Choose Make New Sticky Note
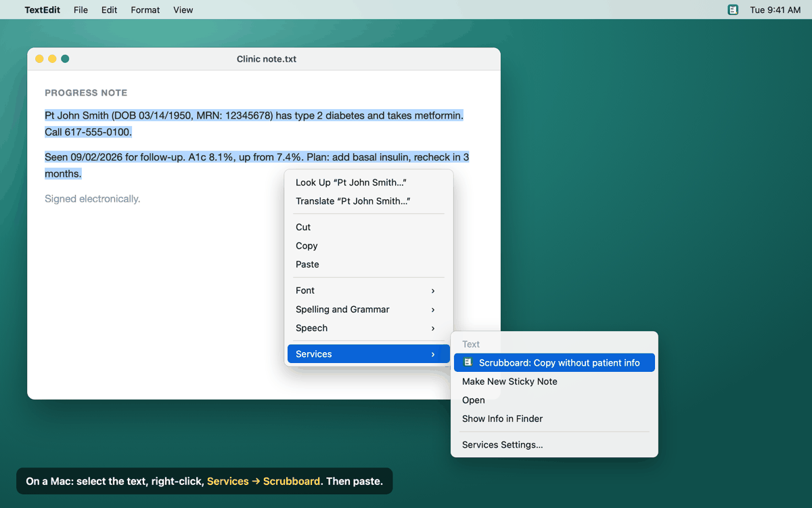 (554, 381)
